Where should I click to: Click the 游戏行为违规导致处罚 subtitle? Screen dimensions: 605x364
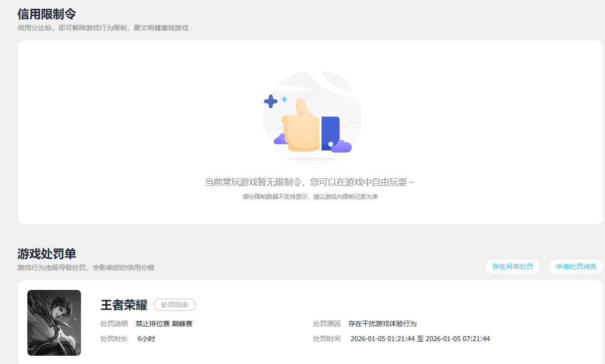pos(86,268)
